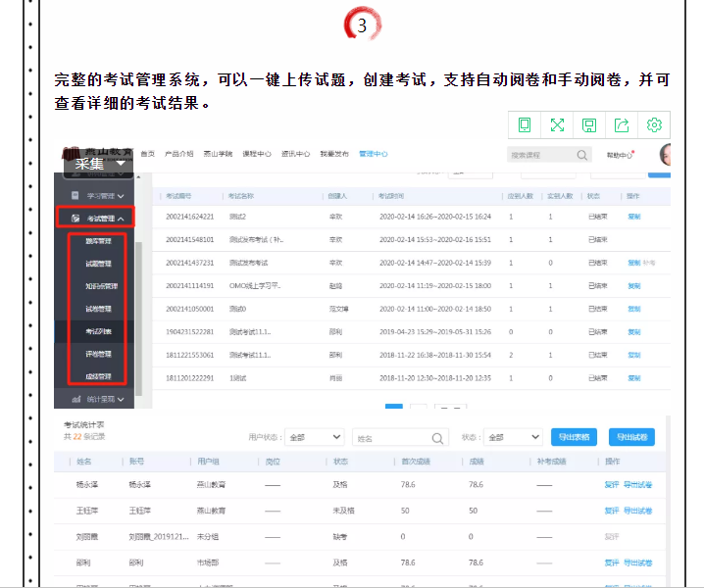
Task: Click the 统计呈现 bar chart icon
Action: 76,399
